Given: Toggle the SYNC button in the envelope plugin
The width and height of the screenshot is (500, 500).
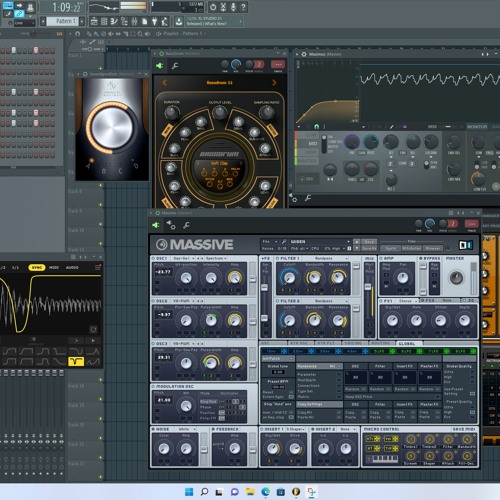Looking at the screenshot, I should 37,268.
